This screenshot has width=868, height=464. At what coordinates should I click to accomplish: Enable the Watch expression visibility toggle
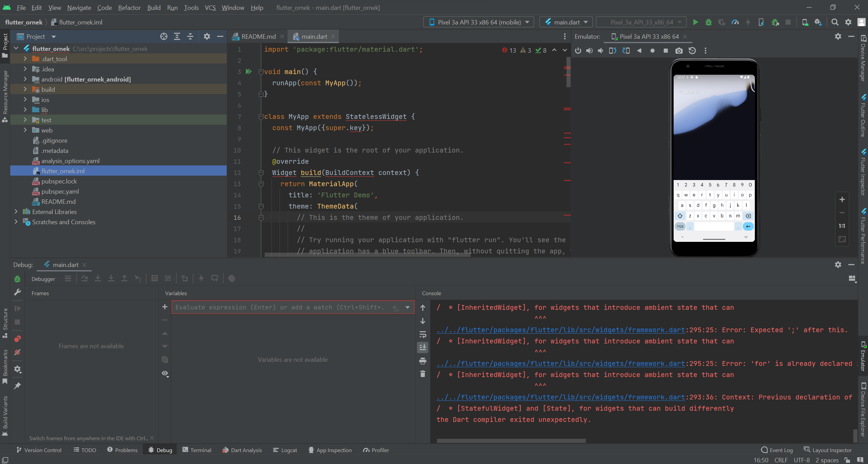165,374
